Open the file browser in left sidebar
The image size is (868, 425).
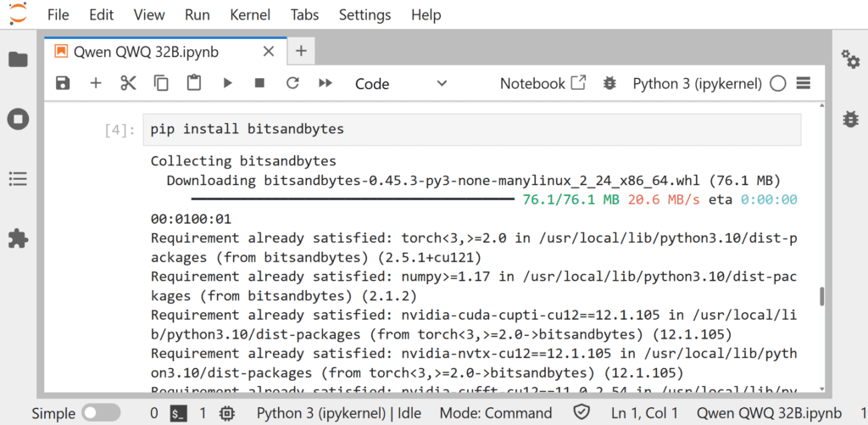[18, 59]
